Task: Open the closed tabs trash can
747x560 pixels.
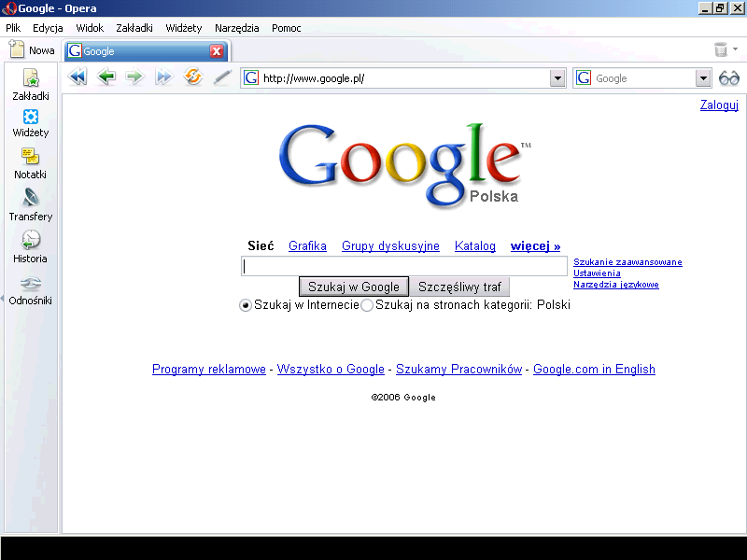Action: point(721,49)
